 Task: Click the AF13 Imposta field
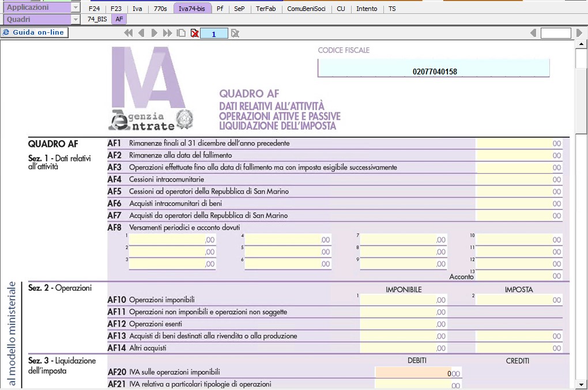tap(519, 336)
